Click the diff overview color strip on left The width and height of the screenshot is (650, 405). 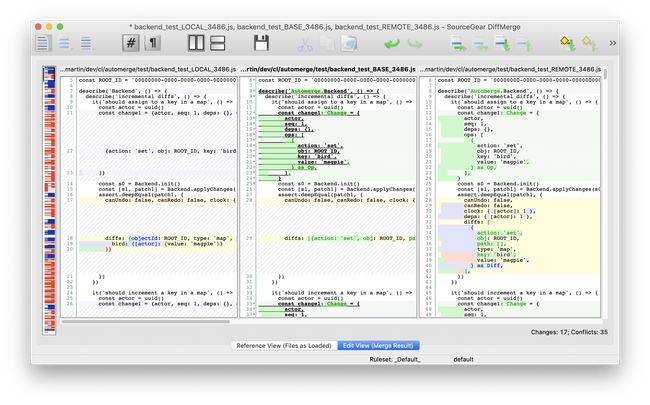pyautogui.click(x=47, y=200)
